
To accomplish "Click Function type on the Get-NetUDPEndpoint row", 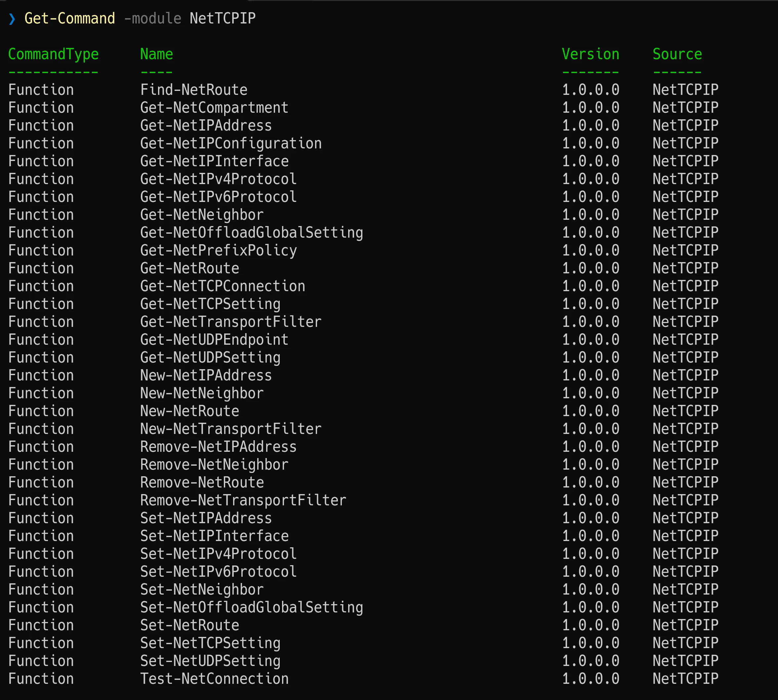I will (41, 340).
